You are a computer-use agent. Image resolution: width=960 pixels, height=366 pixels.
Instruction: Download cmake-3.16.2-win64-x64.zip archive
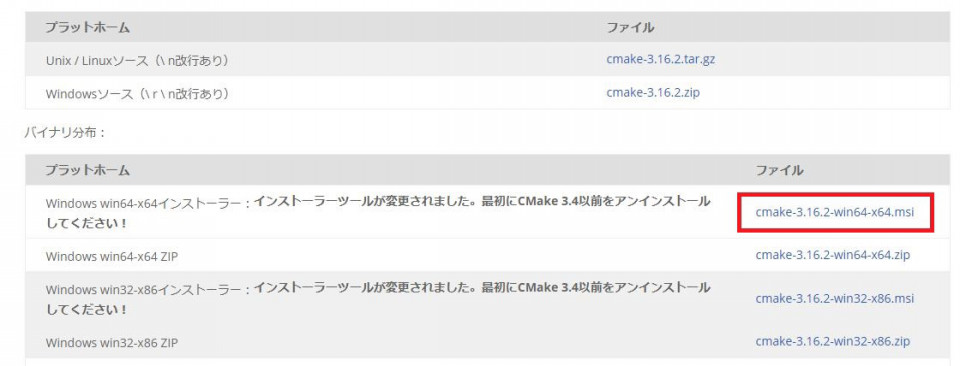click(x=833, y=255)
